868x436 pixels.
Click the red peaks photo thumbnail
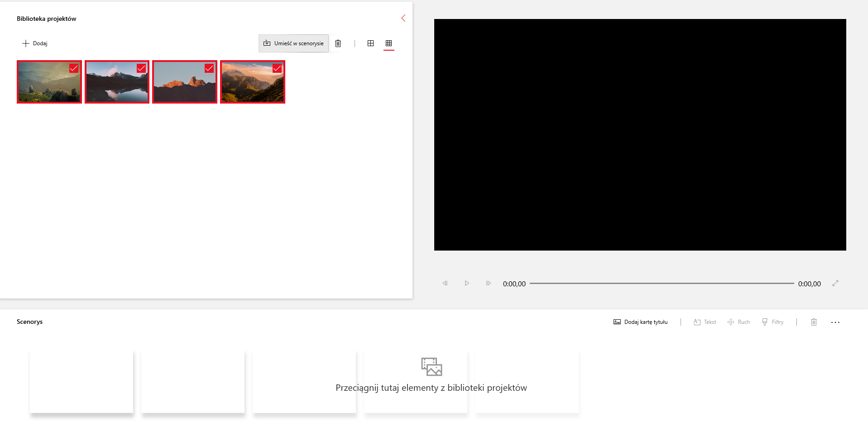tap(181, 86)
